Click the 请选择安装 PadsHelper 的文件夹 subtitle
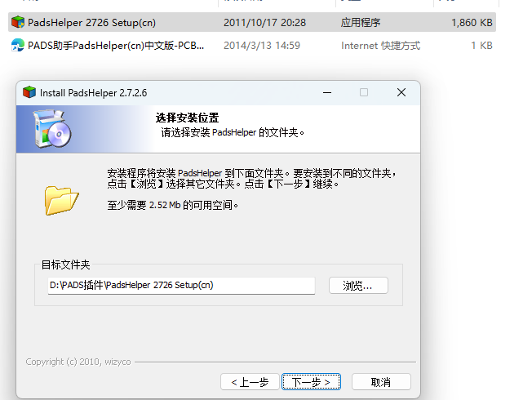This screenshot has width=532, height=400. pyautogui.click(x=233, y=132)
